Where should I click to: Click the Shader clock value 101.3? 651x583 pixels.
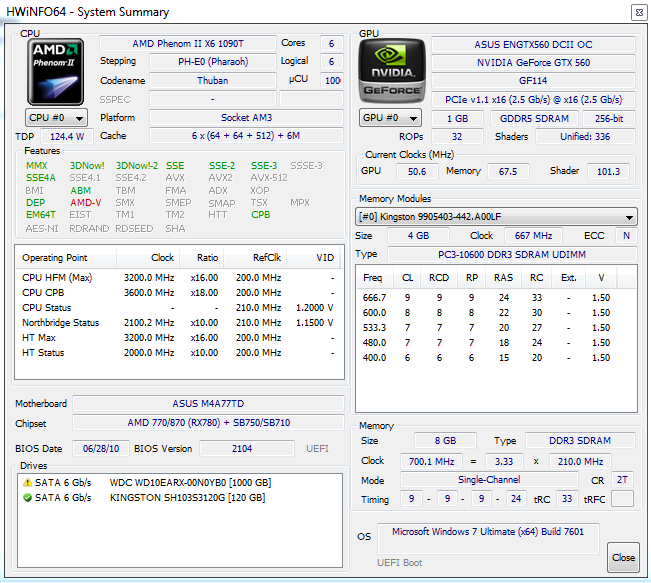coord(608,171)
